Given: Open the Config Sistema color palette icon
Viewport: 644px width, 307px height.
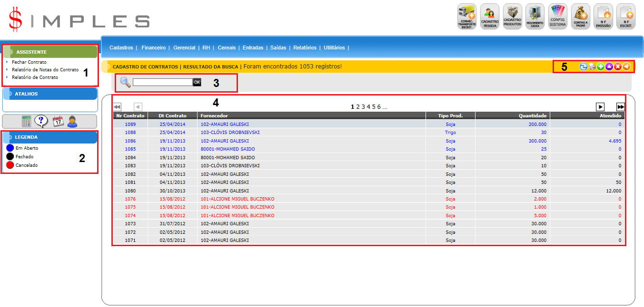Looking at the screenshot, I should click(x=557, y=17).
